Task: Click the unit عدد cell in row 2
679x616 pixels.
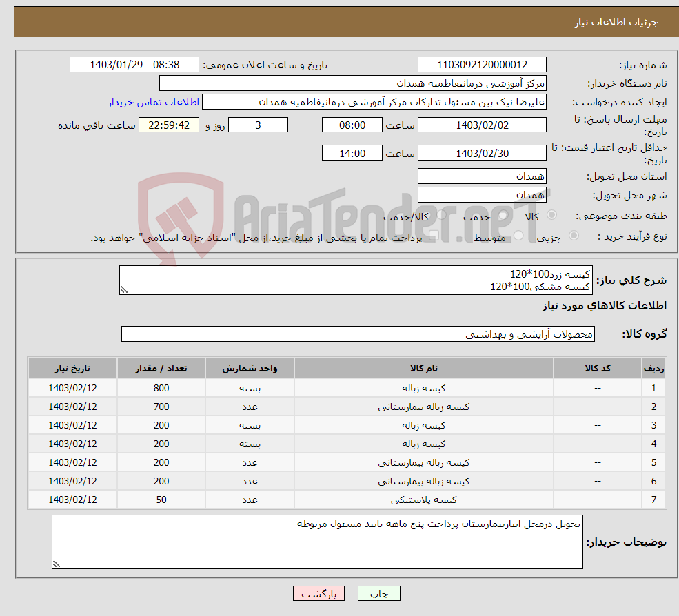Action: (250, 407)
